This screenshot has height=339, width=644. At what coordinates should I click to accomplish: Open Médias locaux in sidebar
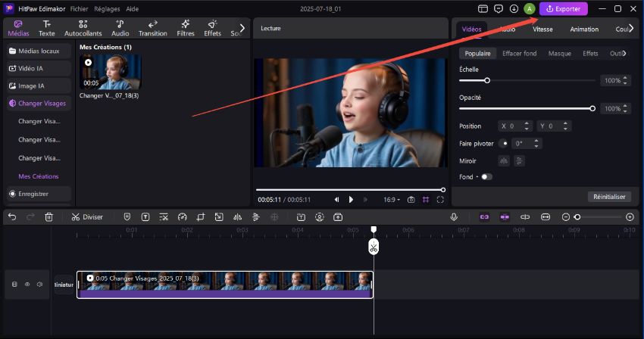click(39, 51)
